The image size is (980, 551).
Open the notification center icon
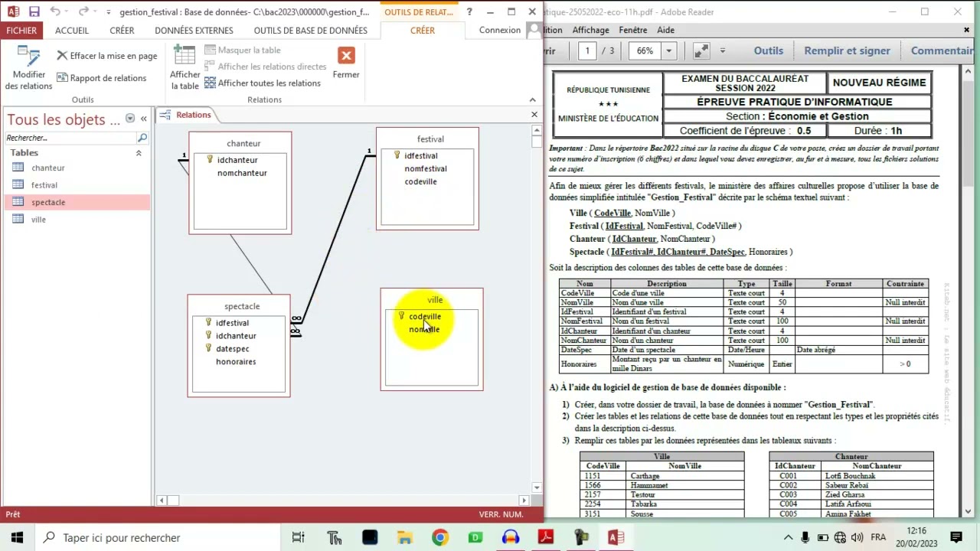click(x=955, y=538)
